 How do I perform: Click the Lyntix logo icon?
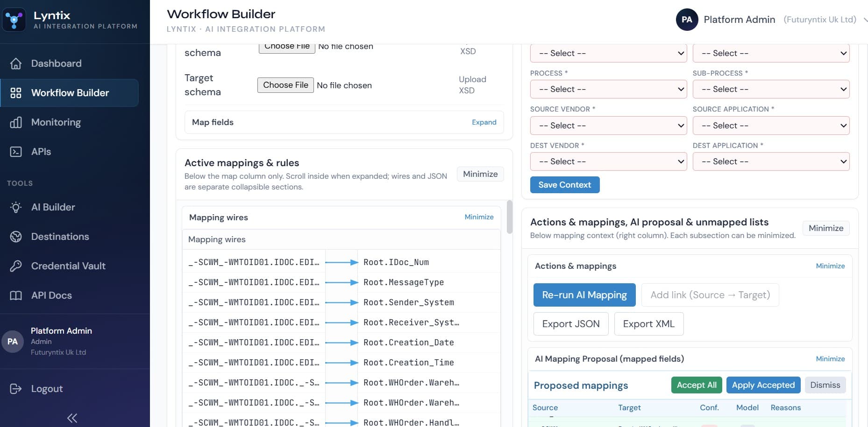point(14,20)
